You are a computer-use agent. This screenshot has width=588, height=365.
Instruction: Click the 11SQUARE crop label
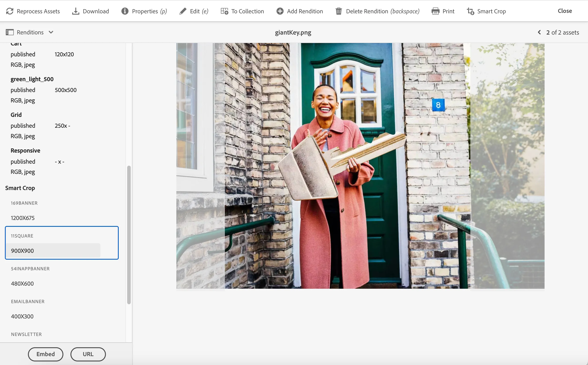coord(22,236)
